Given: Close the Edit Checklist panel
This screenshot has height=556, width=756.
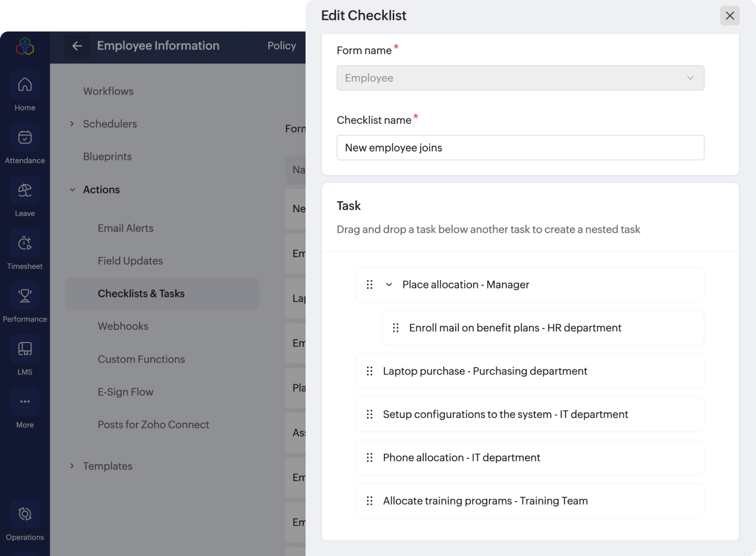Looking at the screenshot, I should tap(730, 16).
